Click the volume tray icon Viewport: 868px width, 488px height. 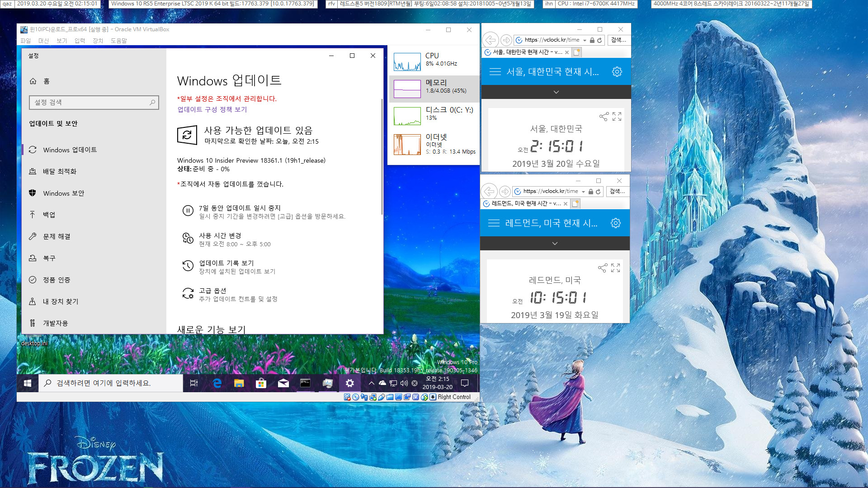[x=404, y=383]
